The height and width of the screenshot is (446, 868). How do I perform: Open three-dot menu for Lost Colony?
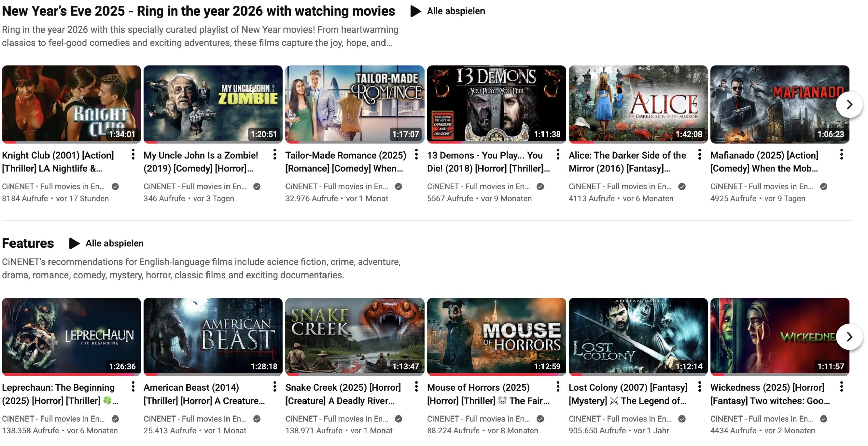(699, 387)
